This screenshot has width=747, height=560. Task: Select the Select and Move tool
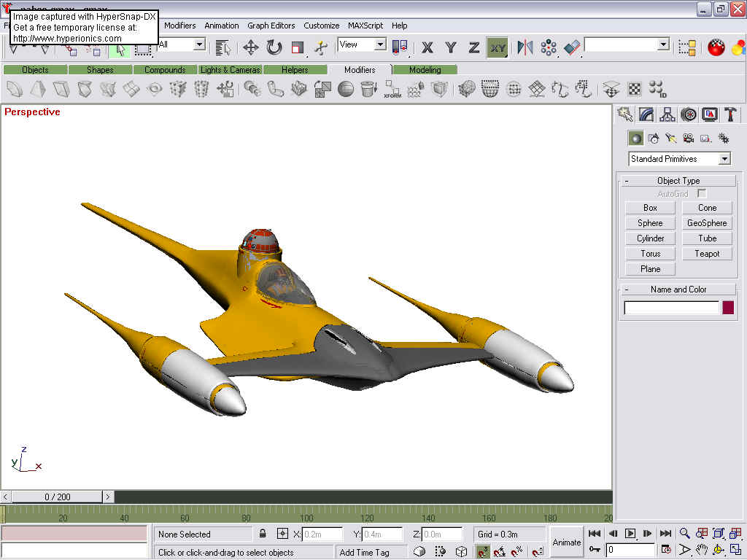(x=251, y=48)
